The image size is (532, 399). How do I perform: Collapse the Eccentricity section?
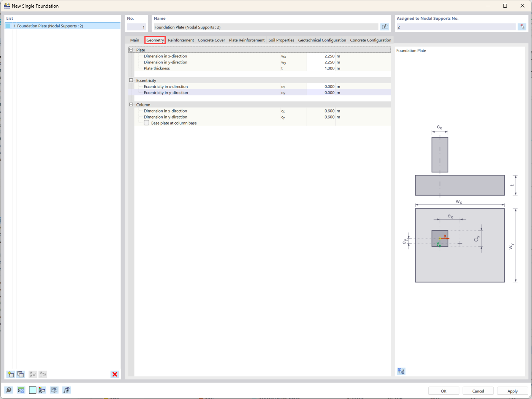pyautogui.click(x=131, y=80)
